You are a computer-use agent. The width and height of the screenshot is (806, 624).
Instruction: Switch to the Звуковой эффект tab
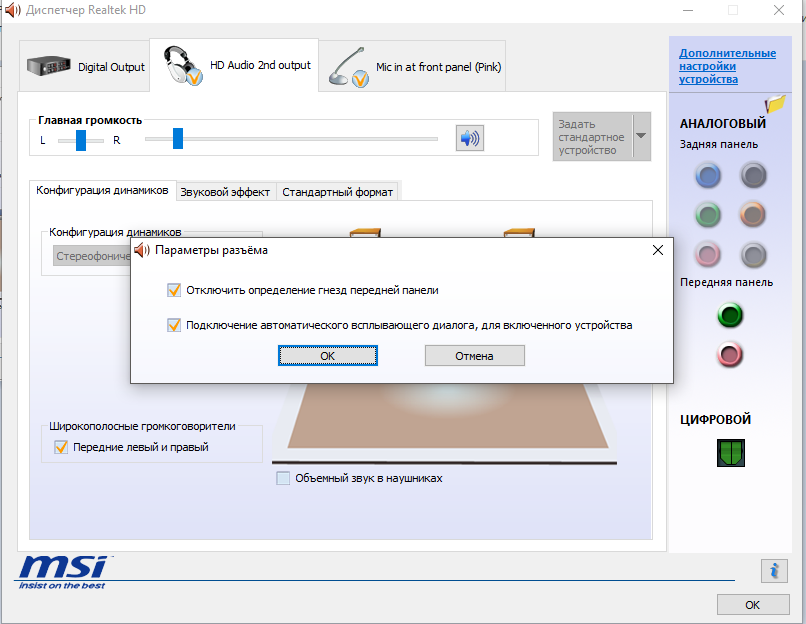click(226, 192)
